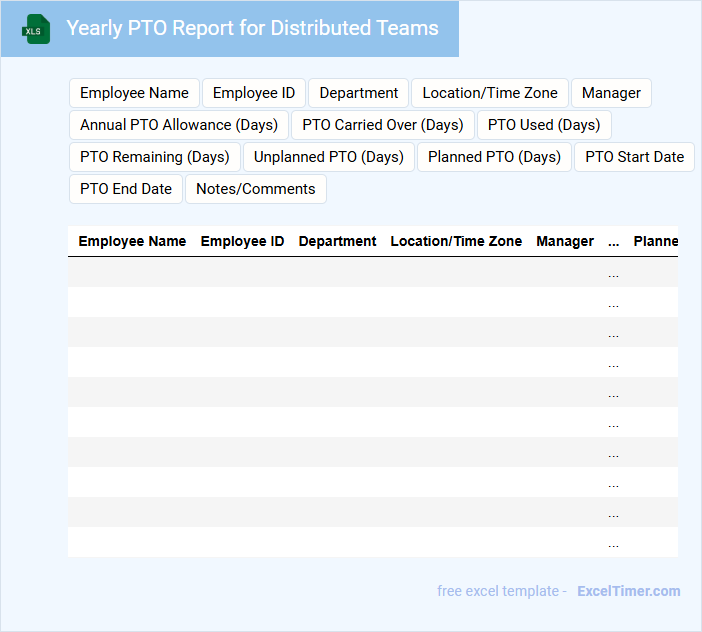
Task: Choose the Location/Time Zone tag
Action: click(490, 93)
